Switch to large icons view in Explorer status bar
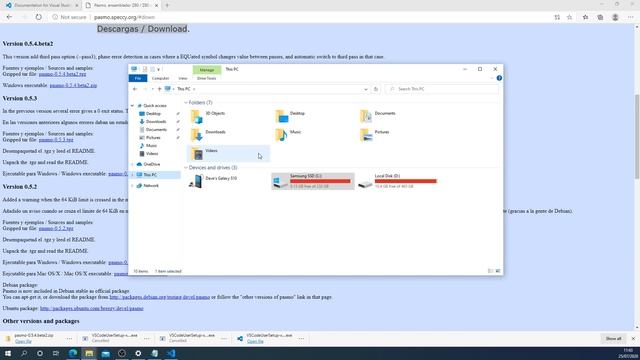640x360 pixels. coord(498,271)
